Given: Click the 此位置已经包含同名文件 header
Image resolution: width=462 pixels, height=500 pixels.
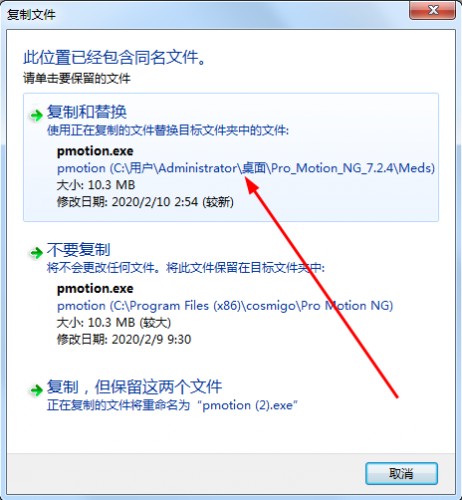Looking at the screenshot, I should pos(115,57).
